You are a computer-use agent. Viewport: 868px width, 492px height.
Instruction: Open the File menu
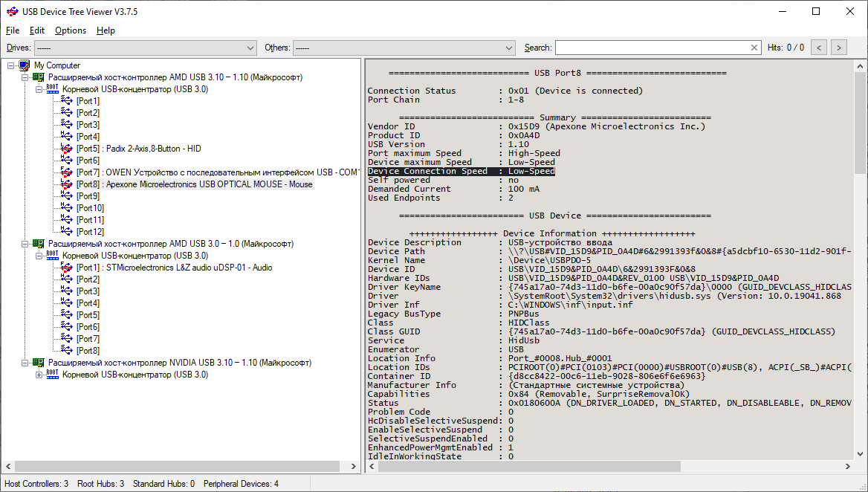point(12,30)
